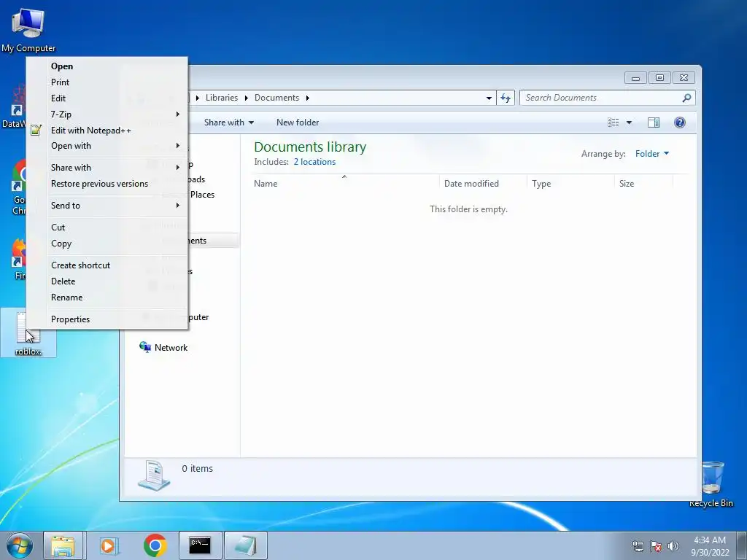Viewport: 747px width, 560px height.
Task: Open Google Chrome from the taskbar
Action: point(155,545)
